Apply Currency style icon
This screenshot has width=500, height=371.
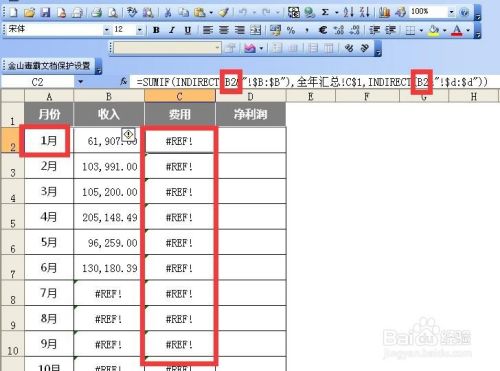tap(275, 30)
